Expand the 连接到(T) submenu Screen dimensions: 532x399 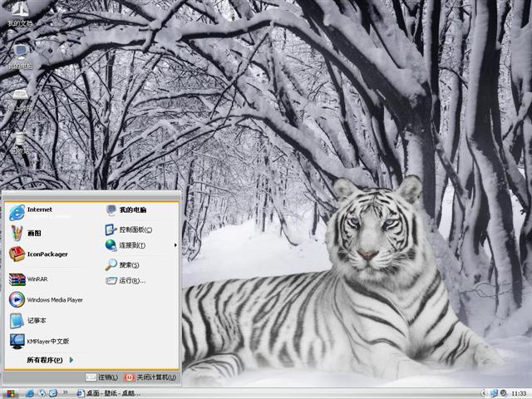click(140, 245)
